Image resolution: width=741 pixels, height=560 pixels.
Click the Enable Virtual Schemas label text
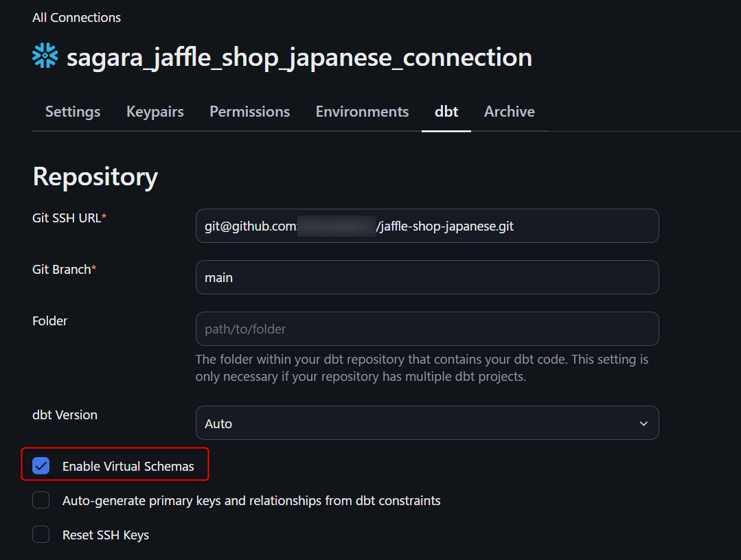(x=128, y=466)
